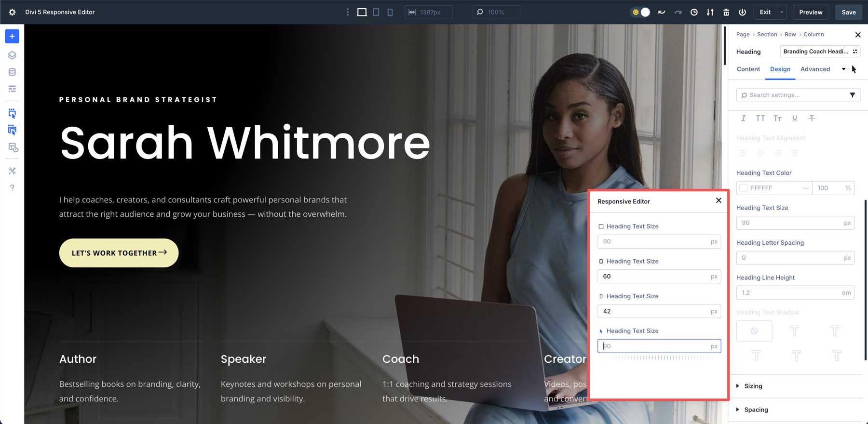This screenshot has width=868, height=424.
Task: Expand the Spacing section
Action: click(x=756, y=410)
